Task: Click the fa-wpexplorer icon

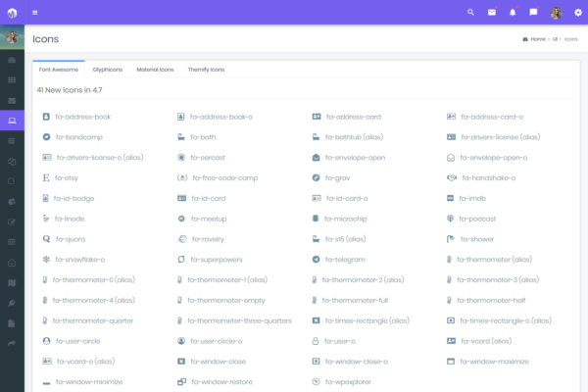Action: (x=317, y=382)
